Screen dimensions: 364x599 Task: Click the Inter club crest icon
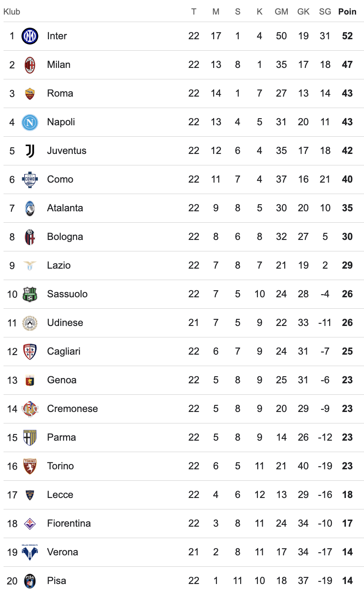(x=30, y=36)
